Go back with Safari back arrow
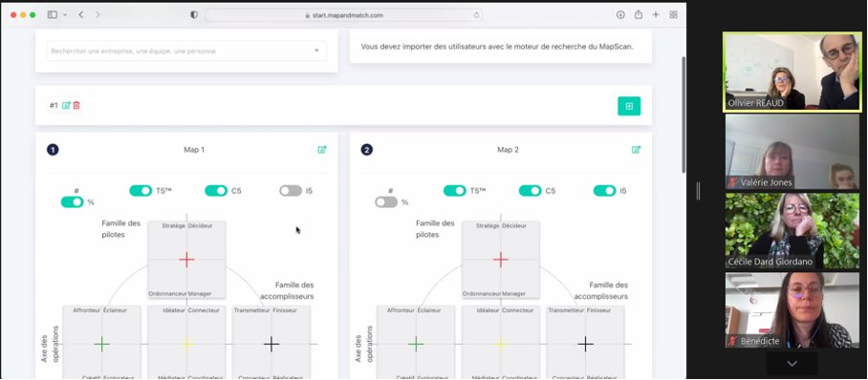 point(81,15)
